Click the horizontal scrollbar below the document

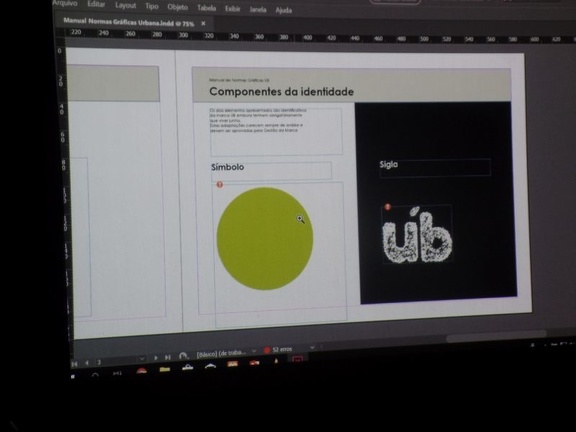pyautogui.click(x=496, y=336)
